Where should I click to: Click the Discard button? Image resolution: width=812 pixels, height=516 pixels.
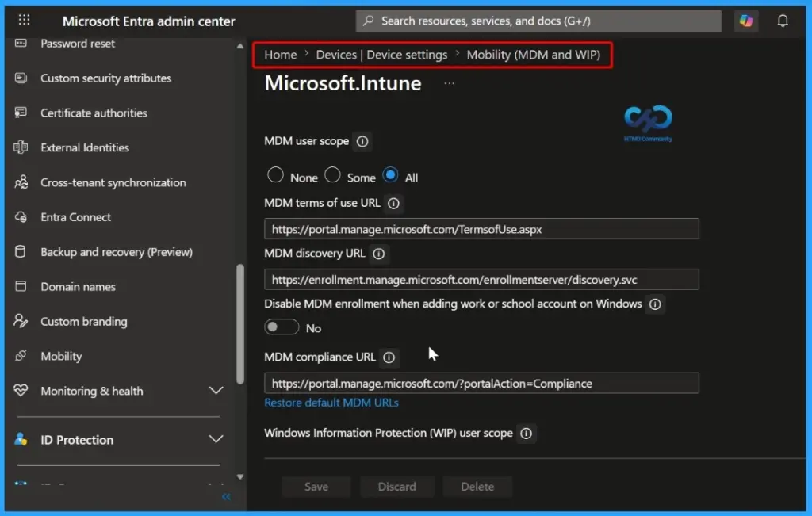(x=396, y=487)
